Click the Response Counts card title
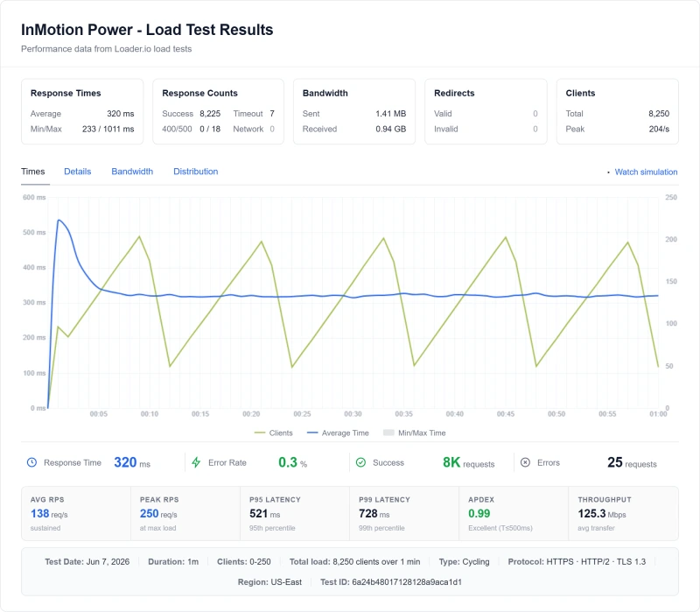Screen dimensions: 700x612 pyautogui.click(x=199, y=94)
